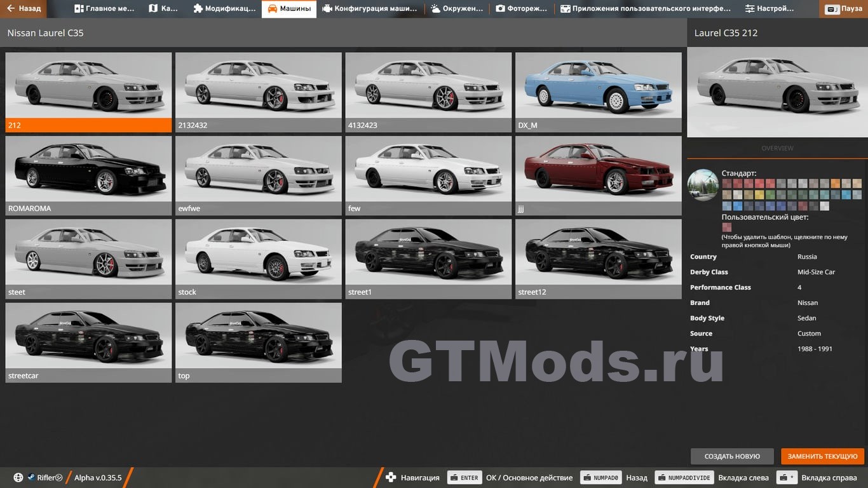
Task: Click the Вкладка справа hint text
Action: pyautogui.click(x=829, y=478)
